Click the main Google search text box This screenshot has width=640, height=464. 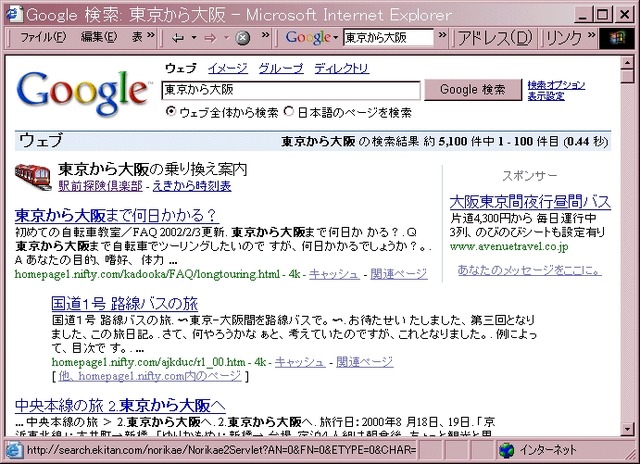coord(291,90)
